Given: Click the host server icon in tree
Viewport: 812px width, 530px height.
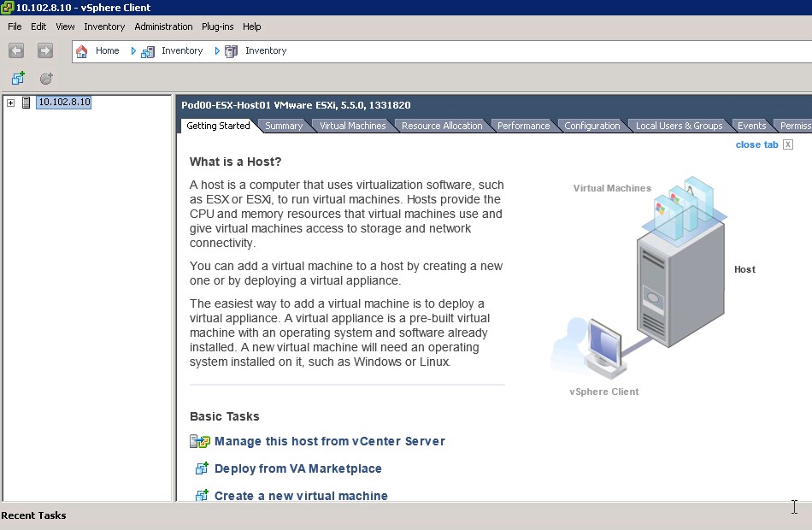Looking at the screenshot, I should point(26,103).
